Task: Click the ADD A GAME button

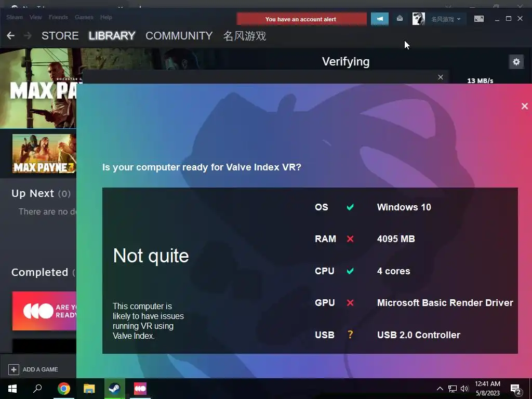Action: click(x=33, y=369)
